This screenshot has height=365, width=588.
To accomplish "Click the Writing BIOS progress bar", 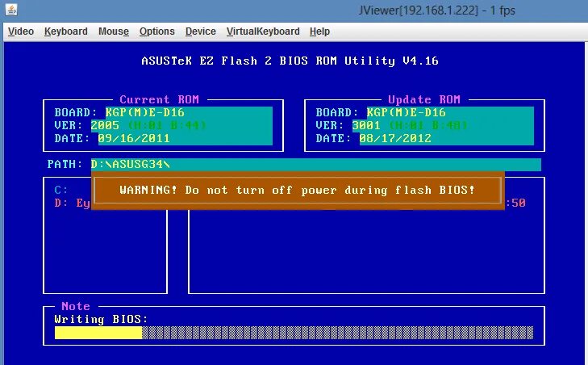I will pyautogui.click(x=294, y=333).
